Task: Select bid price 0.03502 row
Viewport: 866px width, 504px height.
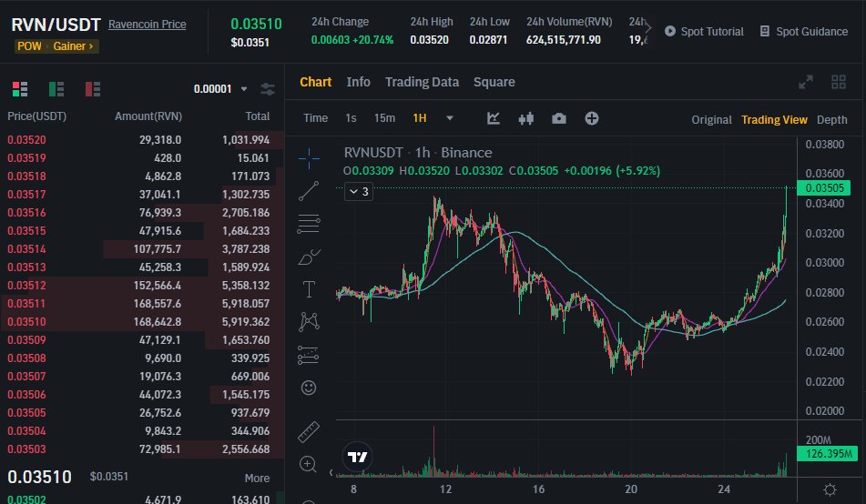Action: coord(142,499)
